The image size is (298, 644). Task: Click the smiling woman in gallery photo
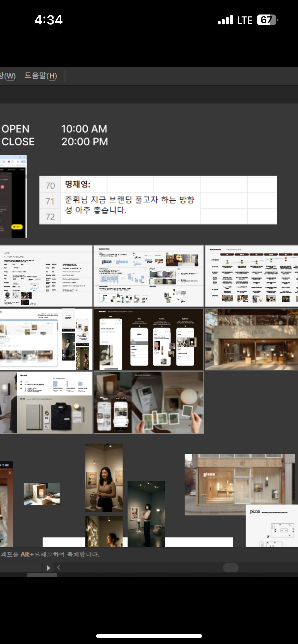[104, 478]
